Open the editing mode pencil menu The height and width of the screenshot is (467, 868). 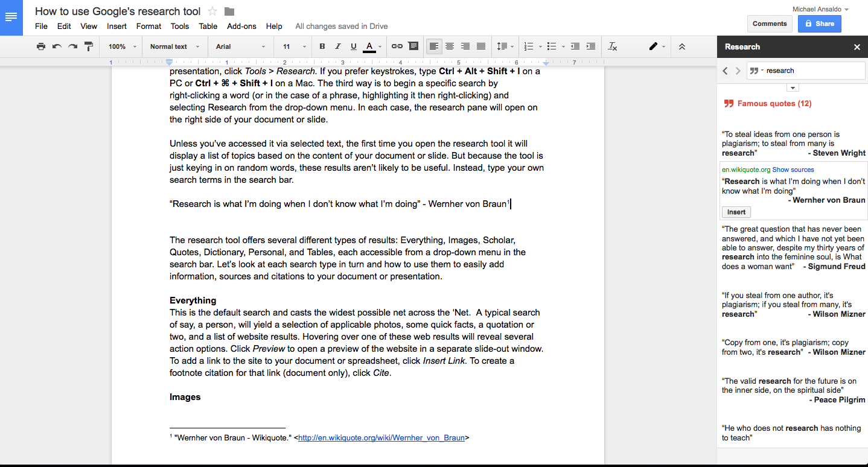point(657,46)
